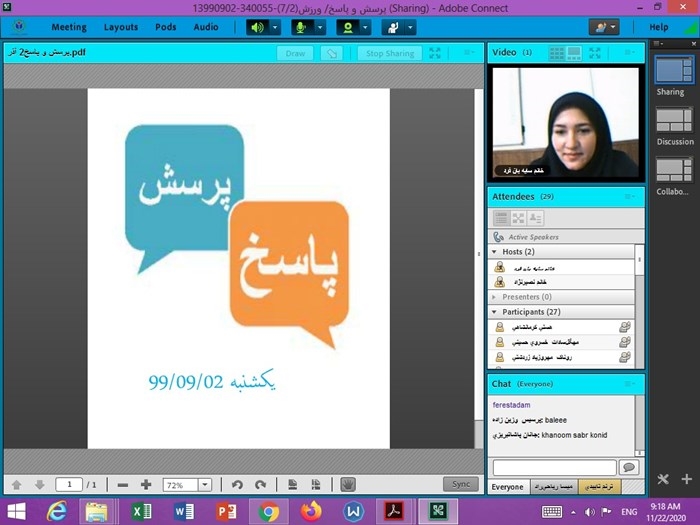Zoom in with the plus icon
Viewport: 700px width, 525px height.
pyautogui.click(x=146, y=484)
